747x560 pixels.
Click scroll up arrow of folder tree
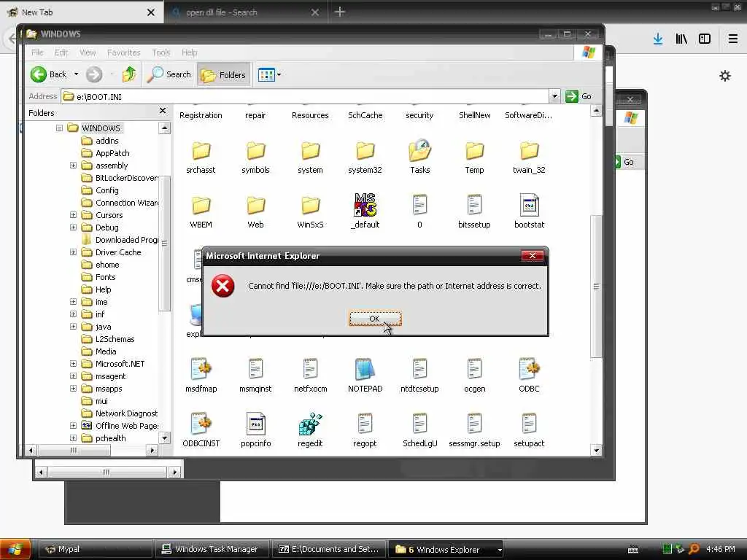tap(164, 128)
